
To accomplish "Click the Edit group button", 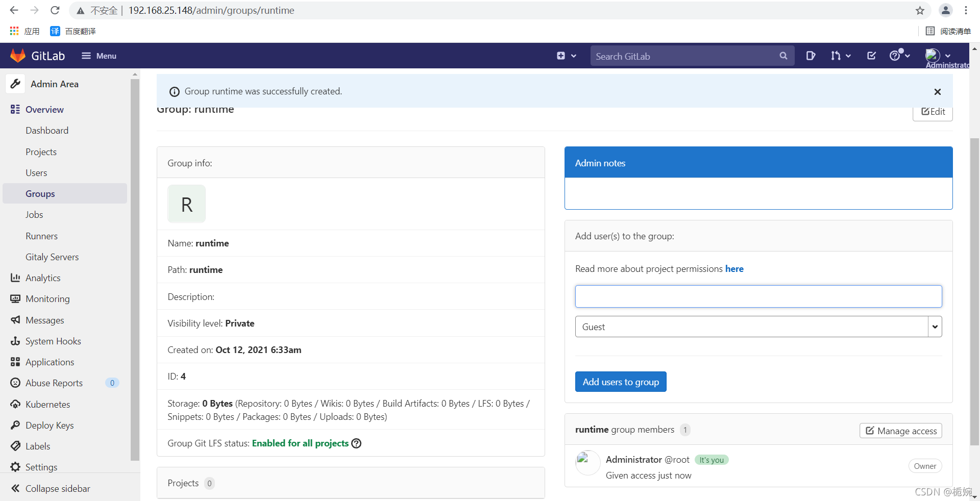I will tap(933, 112).
